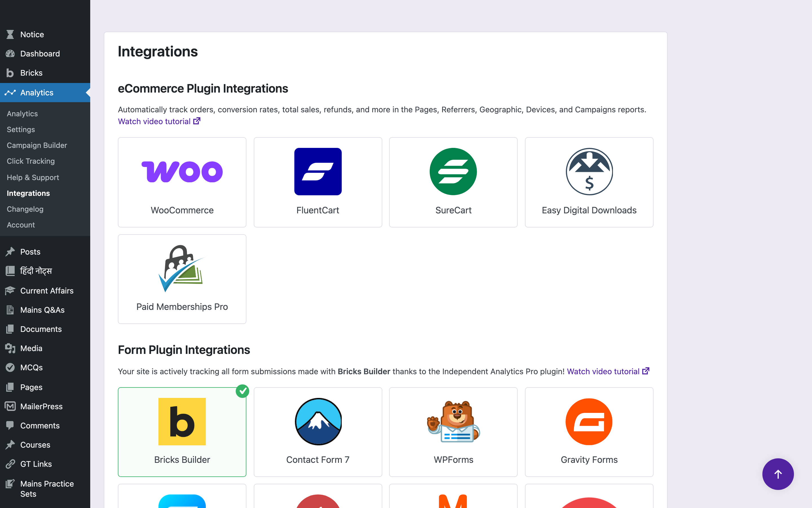Viewport: 812px width, 508px height.
Task: Click the scroll-to-top arrow button
Action: pos(778,474)
